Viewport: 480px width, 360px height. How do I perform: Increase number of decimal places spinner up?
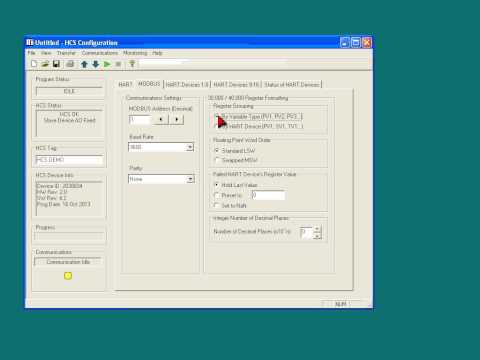[x=317, y=229]
